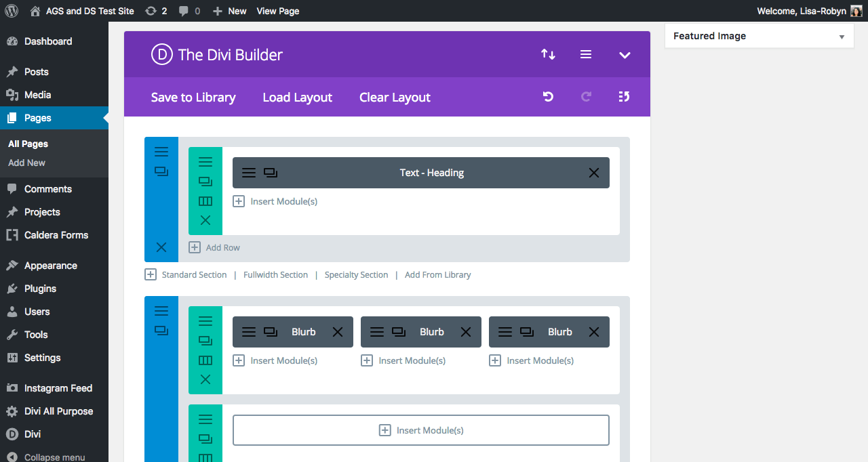Open the comments bubble in admin bar
Viewport: 868px width, 462px height.
pyautogui.click(x=189, y=11)
